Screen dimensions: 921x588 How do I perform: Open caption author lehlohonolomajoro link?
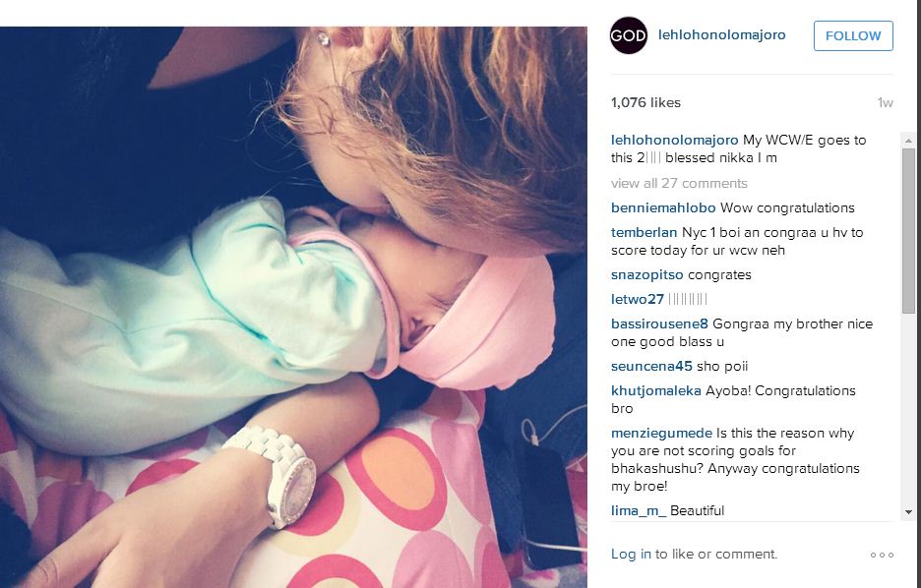tap(674, 140)
